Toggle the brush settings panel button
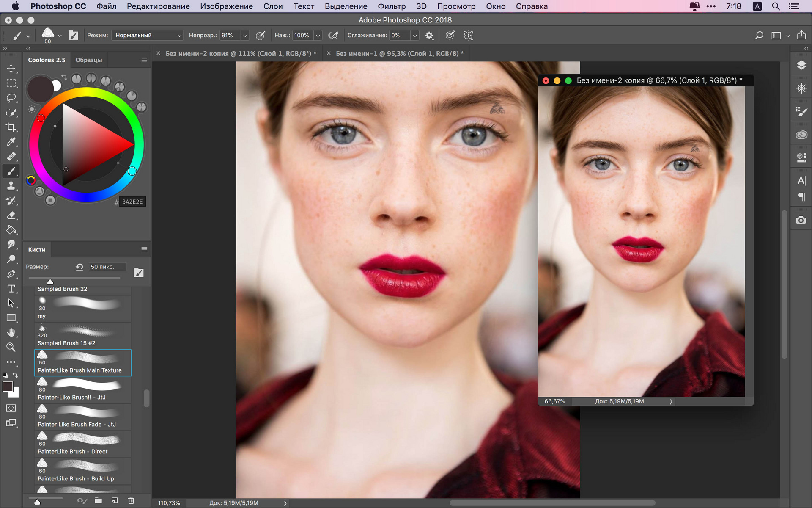 point(74,36)
